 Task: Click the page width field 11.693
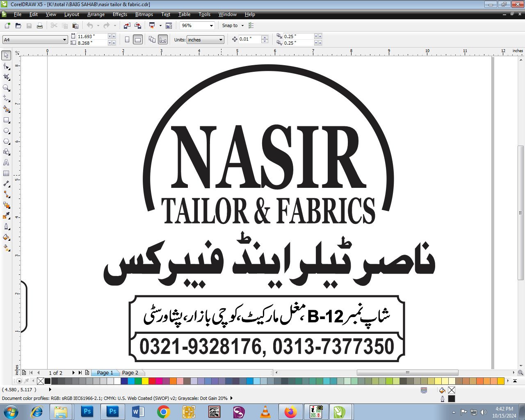coord(92,36)
